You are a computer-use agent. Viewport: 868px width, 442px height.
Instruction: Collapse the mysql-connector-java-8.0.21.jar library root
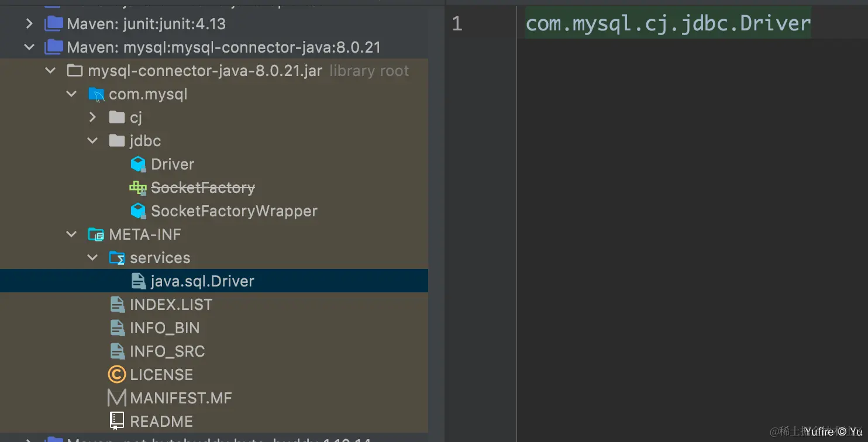tap(50, 71)
